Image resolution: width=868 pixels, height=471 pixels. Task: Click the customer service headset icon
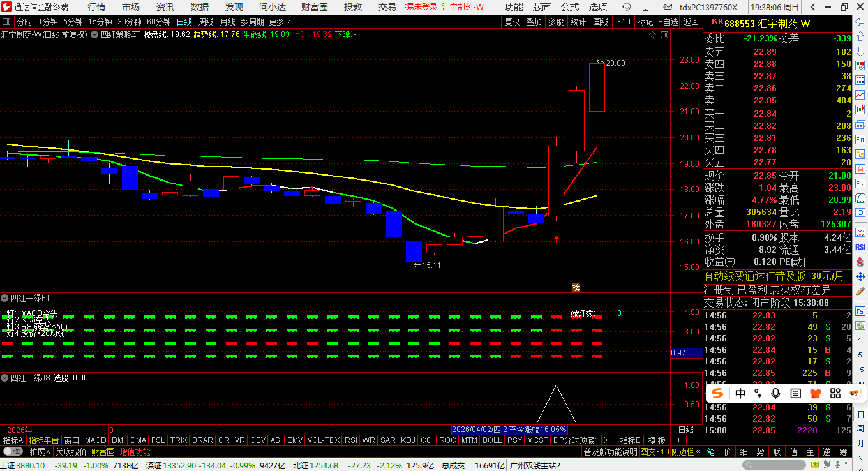pyautogui.click(x=627, y=7)
